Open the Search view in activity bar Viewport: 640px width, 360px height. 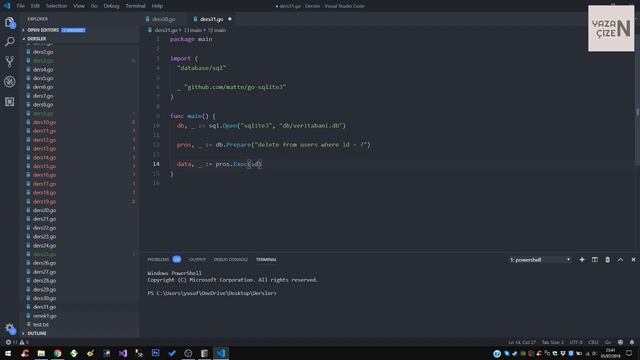tap(9, 42)
